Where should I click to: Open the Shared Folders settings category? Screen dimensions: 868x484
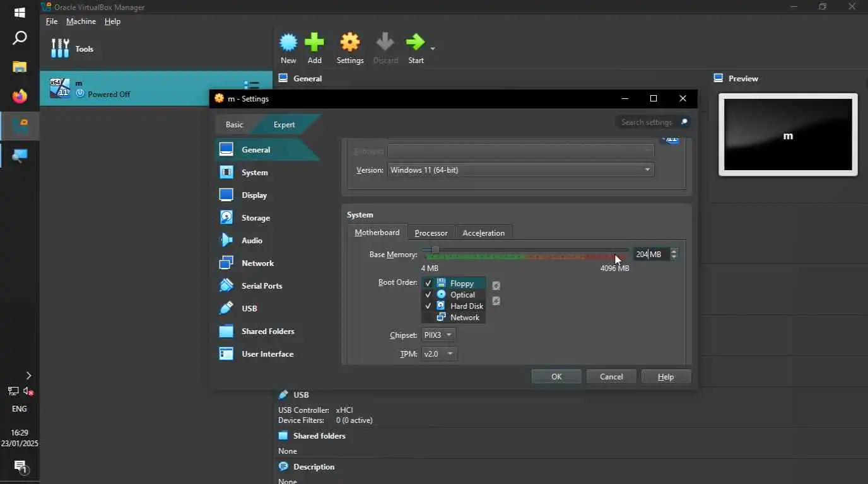pyautogui.click(x=267, y=331)
